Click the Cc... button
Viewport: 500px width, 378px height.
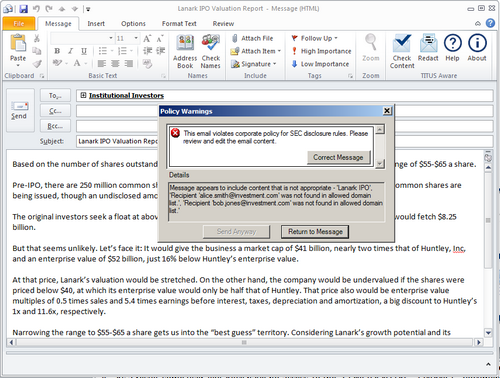(x=55, y=111)
